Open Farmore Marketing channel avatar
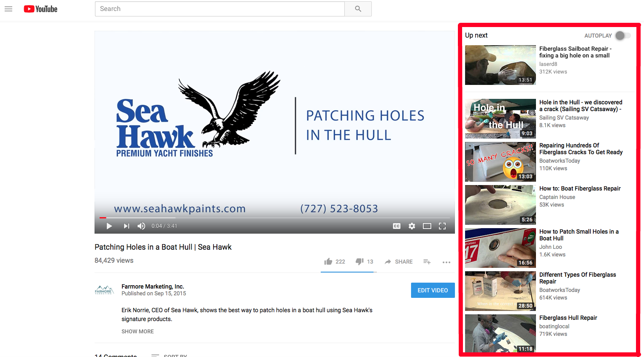 (x=104, y=290)
